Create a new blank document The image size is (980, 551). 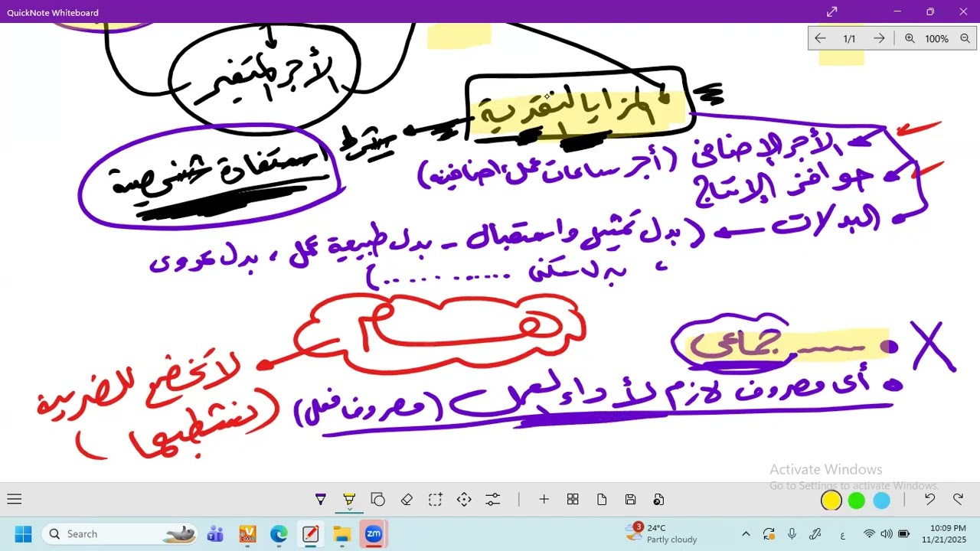[x=602, y=500]
